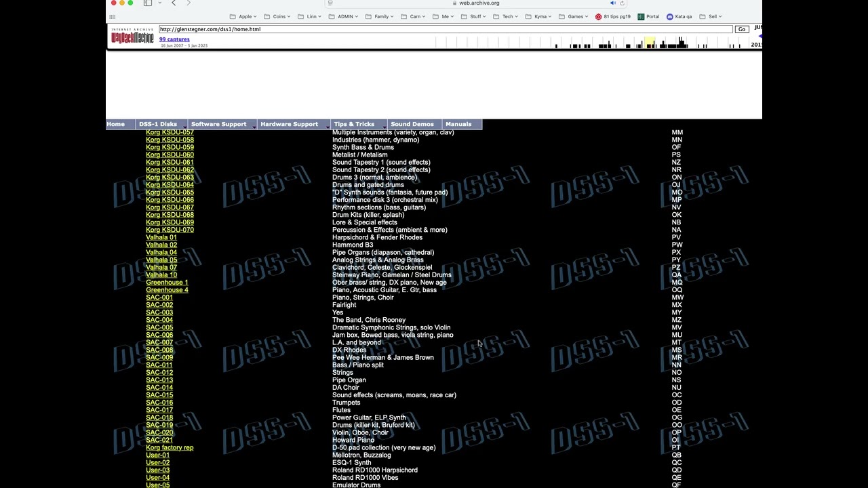
Task: Open the Greenhouse 4 disk link
Action: point(167,289)
